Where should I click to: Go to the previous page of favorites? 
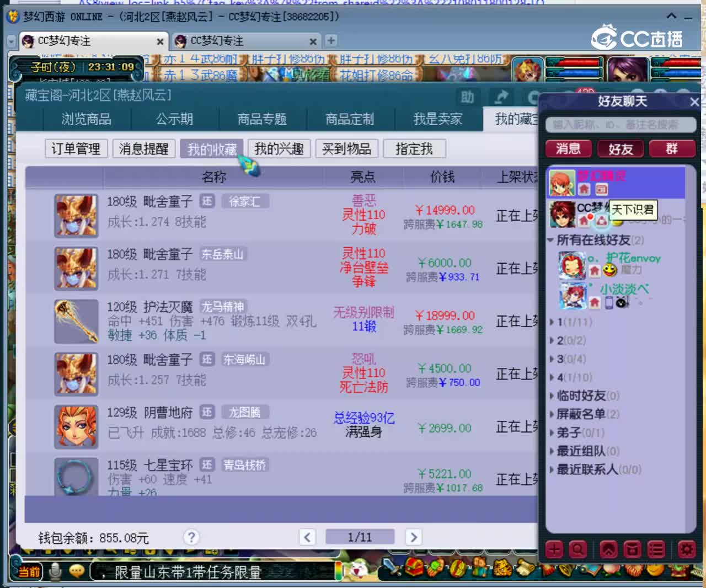[x=307, y=537]
